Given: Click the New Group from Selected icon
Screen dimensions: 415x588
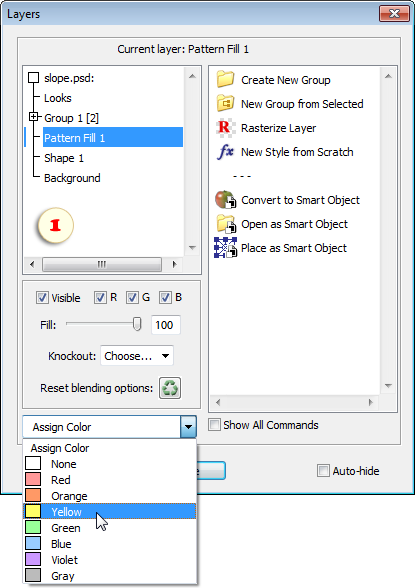Looking at the screenshot, I should pos(225,103).
